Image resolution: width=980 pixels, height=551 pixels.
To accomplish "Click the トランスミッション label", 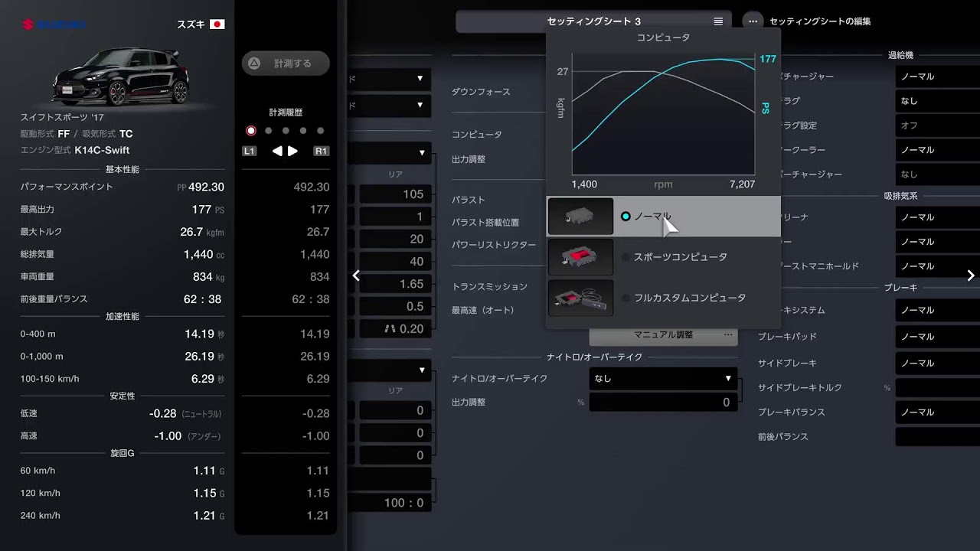I will coord(489,287).
